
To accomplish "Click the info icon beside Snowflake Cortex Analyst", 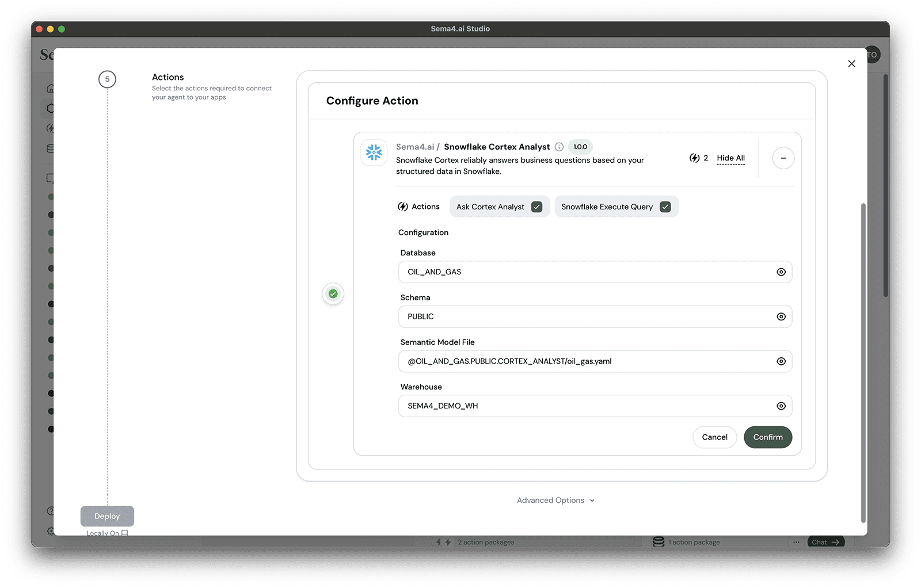I will (x=559, y=147).
